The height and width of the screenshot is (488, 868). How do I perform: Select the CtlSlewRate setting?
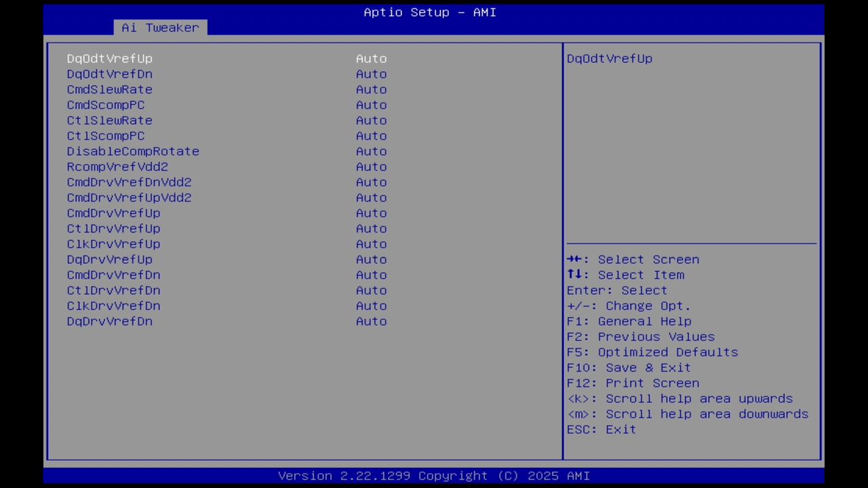coord(109,120)
